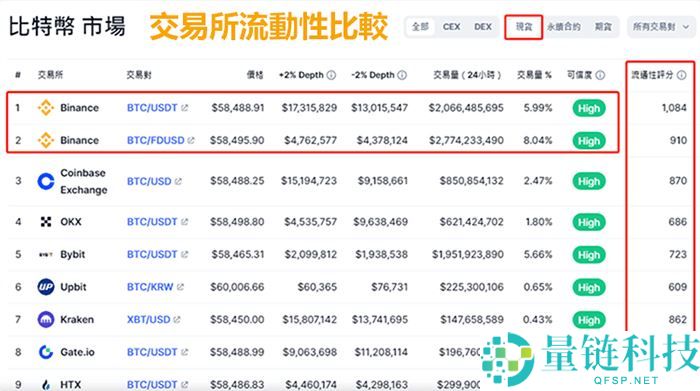This screenshot has height=391, width=700.
Task: Open the info icon next to -2% Depth
Action: (x=402, y=75)
